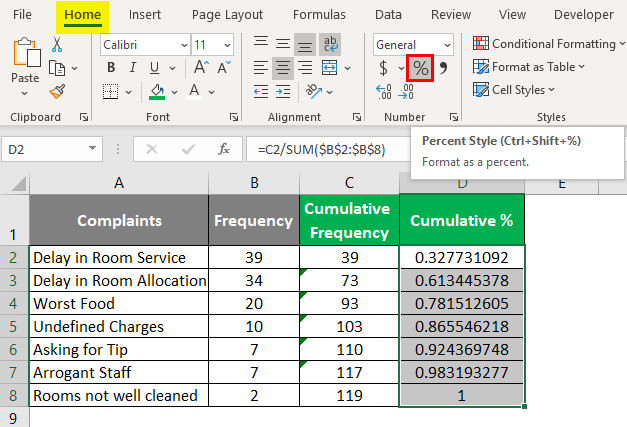Click the Cut scissors icon
The height and width of the screenshot is (427, 627).
point(56,45)
